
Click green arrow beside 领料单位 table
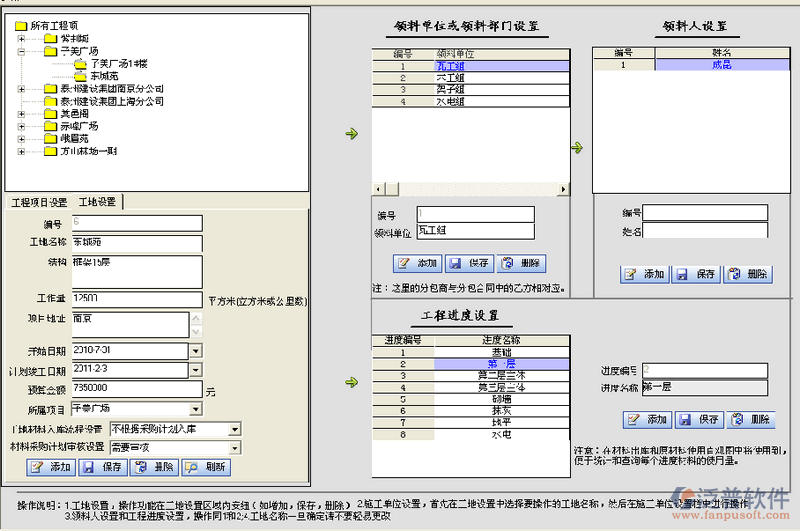351,133
